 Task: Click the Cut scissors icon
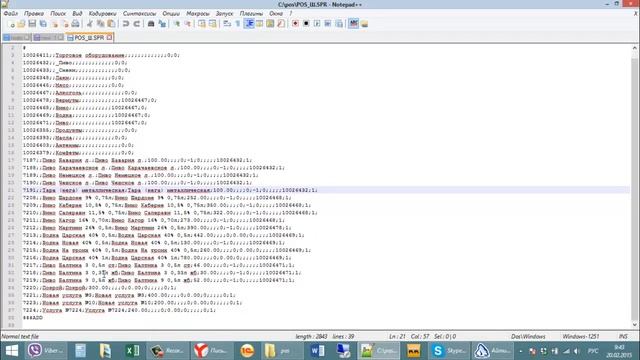pos(90,24)
